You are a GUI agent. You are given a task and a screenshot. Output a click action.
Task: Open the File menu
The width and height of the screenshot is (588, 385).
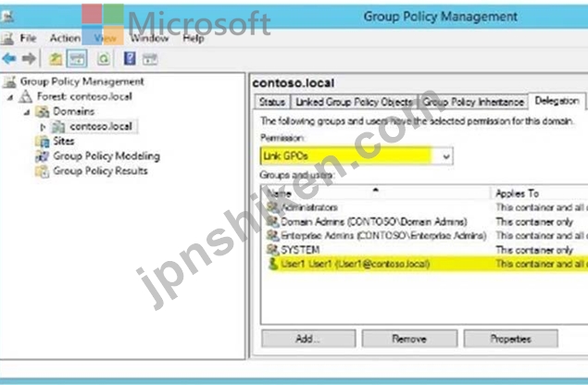point(28,38)
